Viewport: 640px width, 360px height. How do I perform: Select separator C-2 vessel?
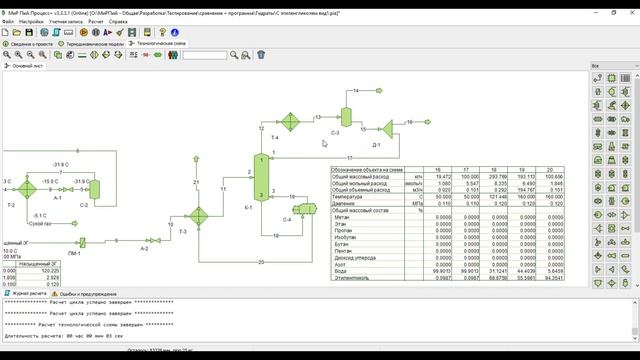coord(94,189)
